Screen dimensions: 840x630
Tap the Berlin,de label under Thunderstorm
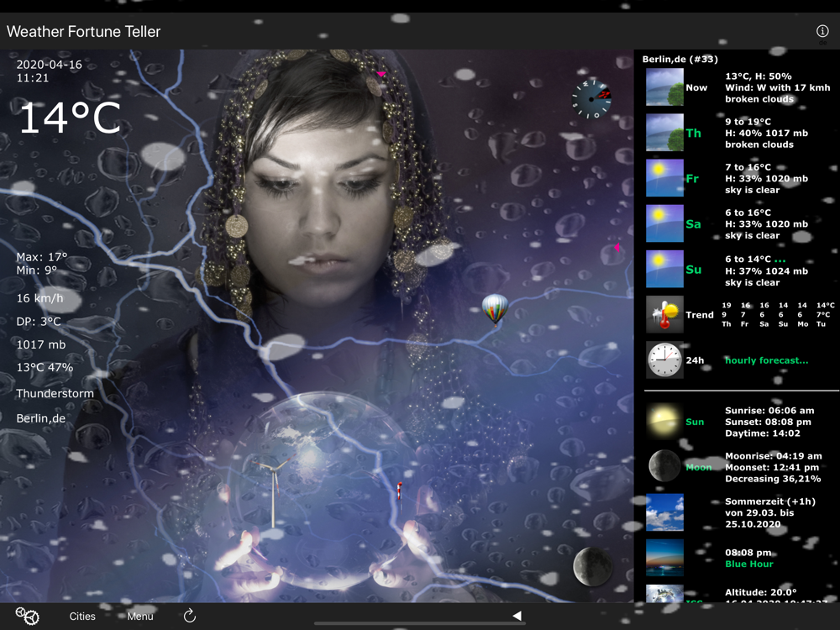pyautogui.click(x=40, y=418)
